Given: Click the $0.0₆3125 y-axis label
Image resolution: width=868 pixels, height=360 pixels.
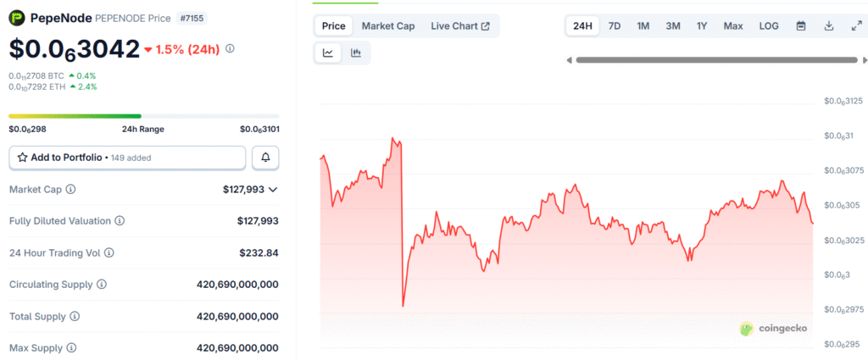Looking at the screenshot, I should click(843, 101).
